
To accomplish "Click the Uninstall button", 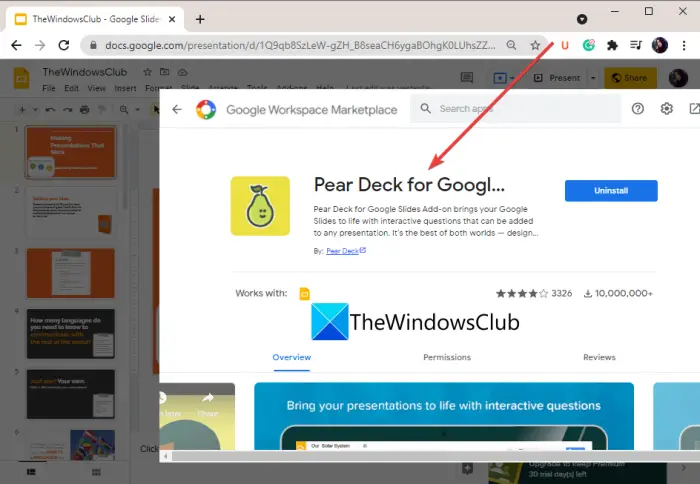I will tap(611, 191).
